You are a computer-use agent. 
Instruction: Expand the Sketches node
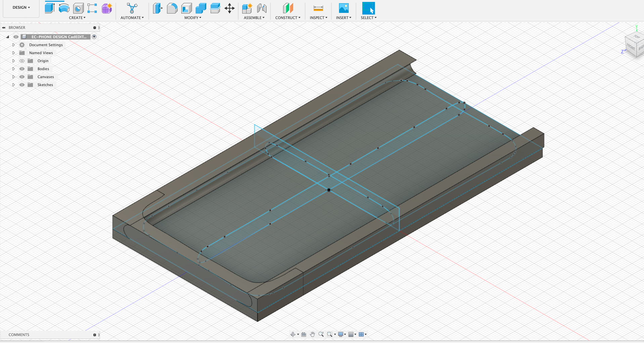pos(13,85)
